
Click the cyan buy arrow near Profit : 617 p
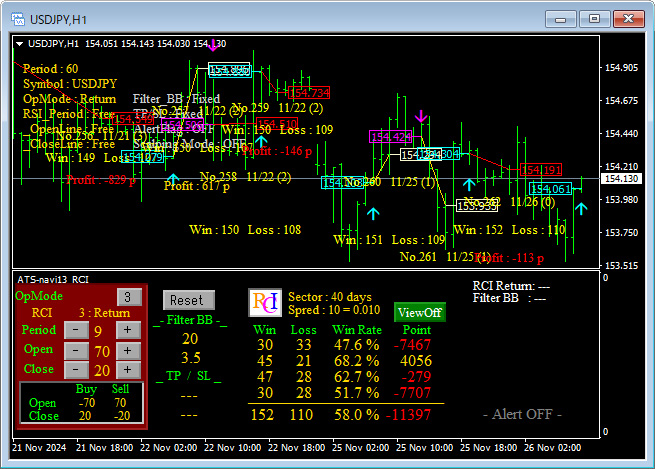pos(173,178)
